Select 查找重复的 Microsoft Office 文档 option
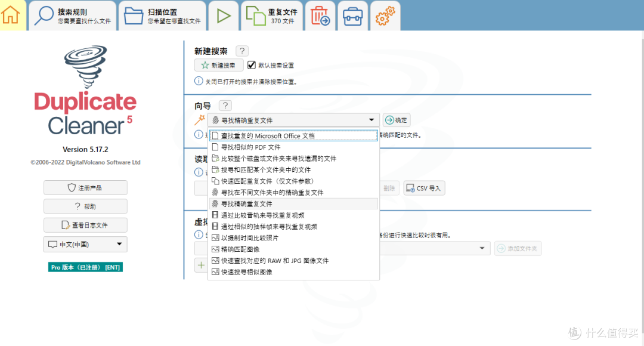 pos(293,135)
